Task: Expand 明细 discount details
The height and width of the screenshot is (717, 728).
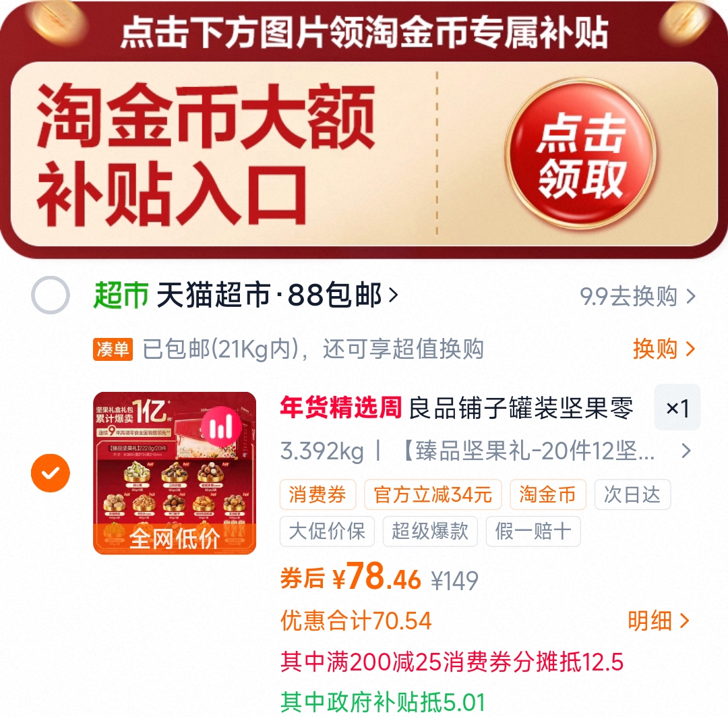Action: [658, 621]
